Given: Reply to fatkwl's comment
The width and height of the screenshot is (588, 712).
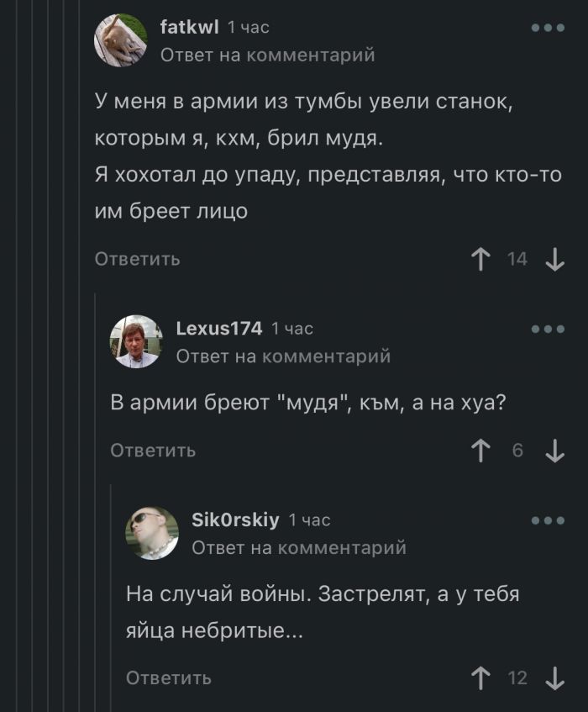Looking at the screenshot, I should [137, 259].
